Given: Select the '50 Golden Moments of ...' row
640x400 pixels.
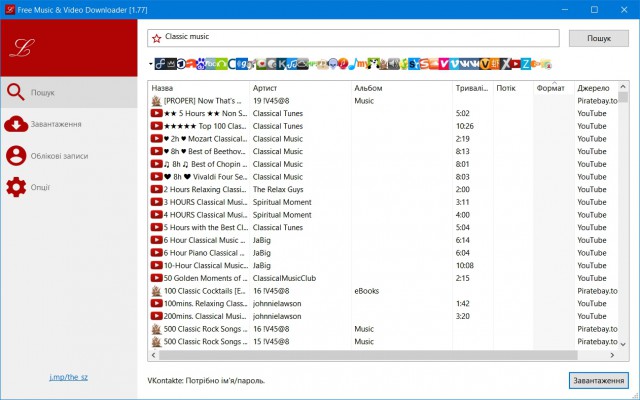Looking at the screenshot, I should pyautogui.click(x=383, y=278).
